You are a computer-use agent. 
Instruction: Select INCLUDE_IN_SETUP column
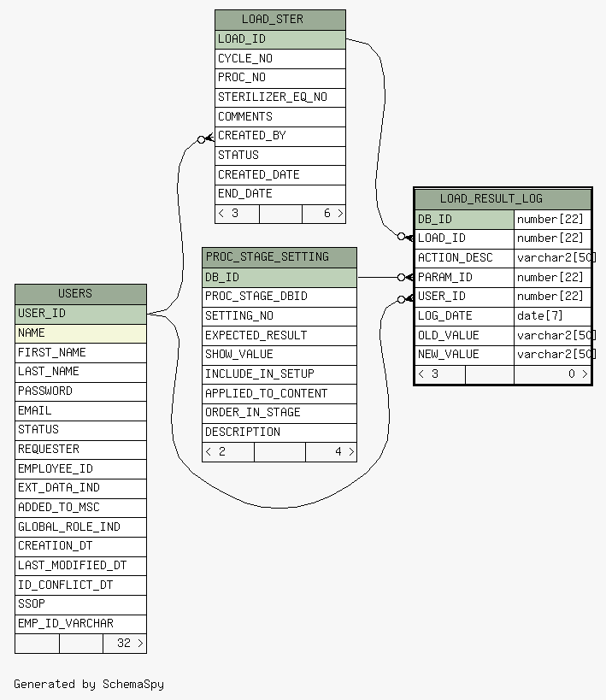coord(279,374)
